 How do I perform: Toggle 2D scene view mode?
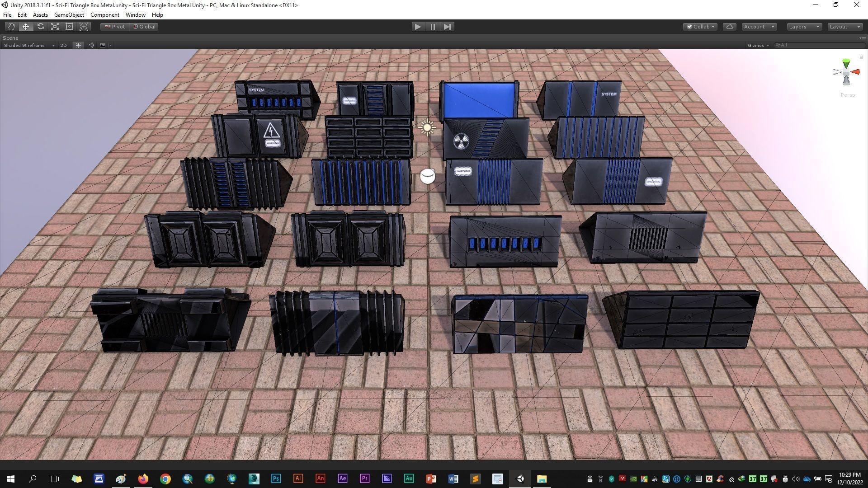63,45
